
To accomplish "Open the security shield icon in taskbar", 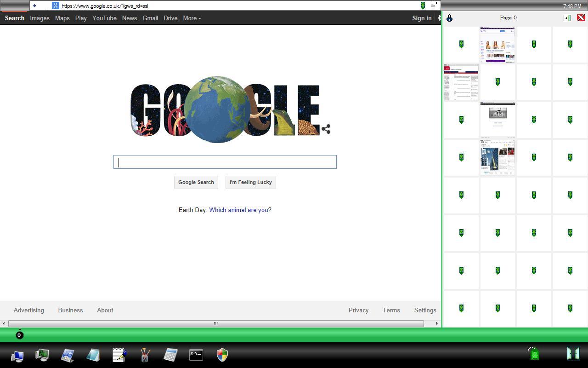I will pyautogui.click(x=222, y=355).
